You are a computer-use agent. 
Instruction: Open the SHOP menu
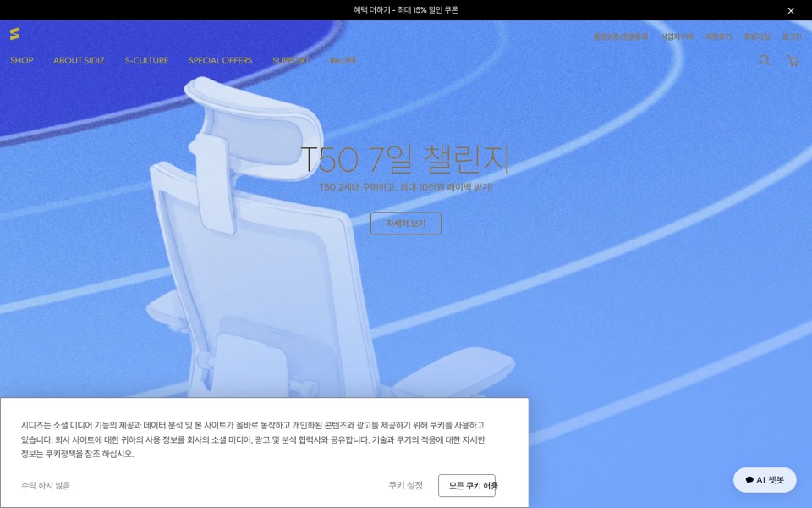click(22, 61)
